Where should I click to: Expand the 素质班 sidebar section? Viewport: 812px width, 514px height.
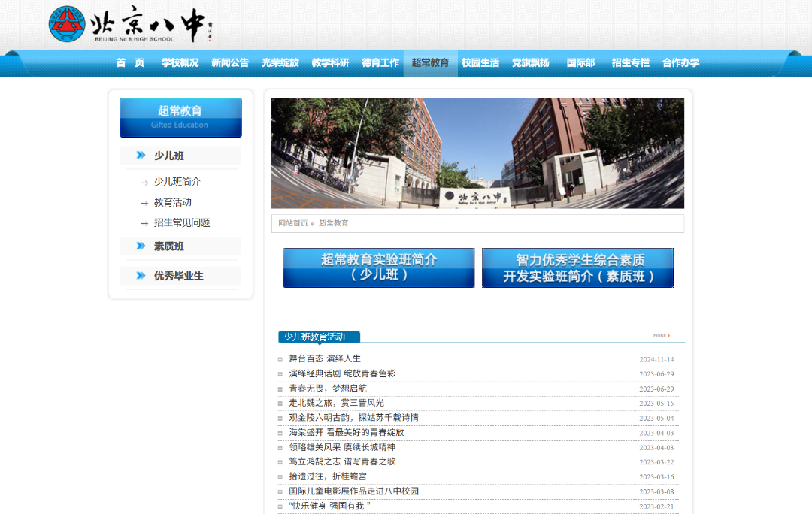[x=180, y=246]
